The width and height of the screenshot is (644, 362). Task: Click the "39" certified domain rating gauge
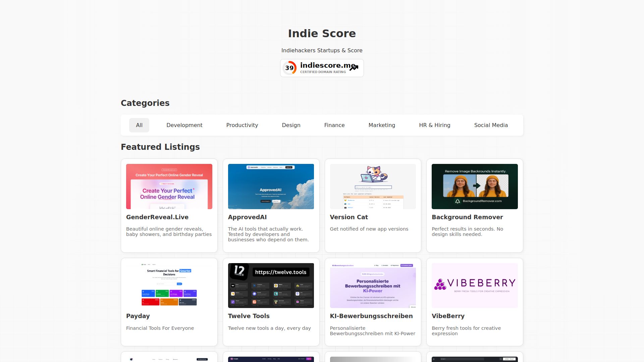289,68
